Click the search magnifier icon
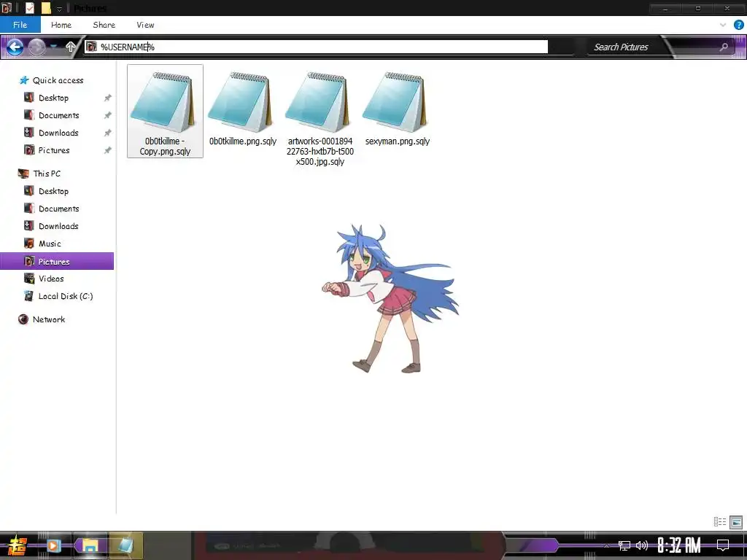The image size is (747, 560). [724, 47]
